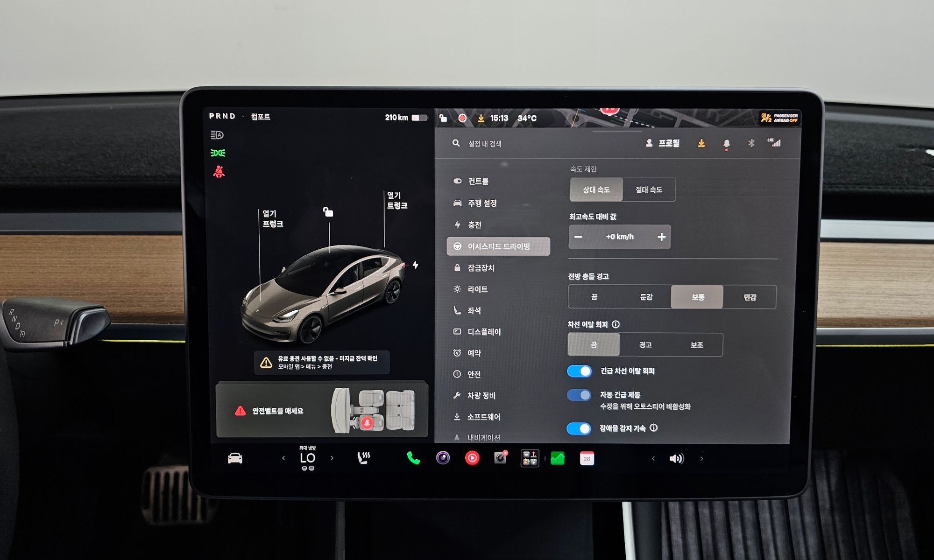This screenshot has width=934, height=560.
Task: Toggle 긴급 차선 이탈 회피 switch
Action: (579, 371)
